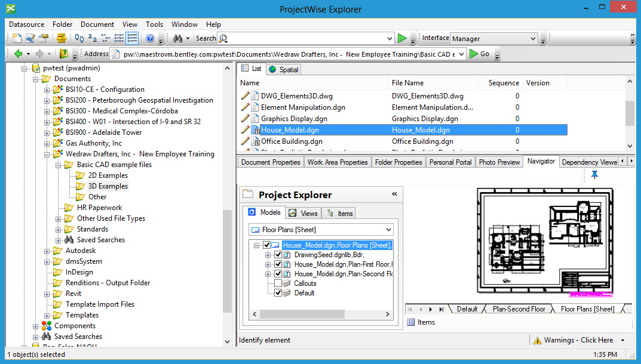Viewport: 641px width, 364px height.
Task: Open the Floor Plans [Sheet] dropdown
Action: [388, 230]
